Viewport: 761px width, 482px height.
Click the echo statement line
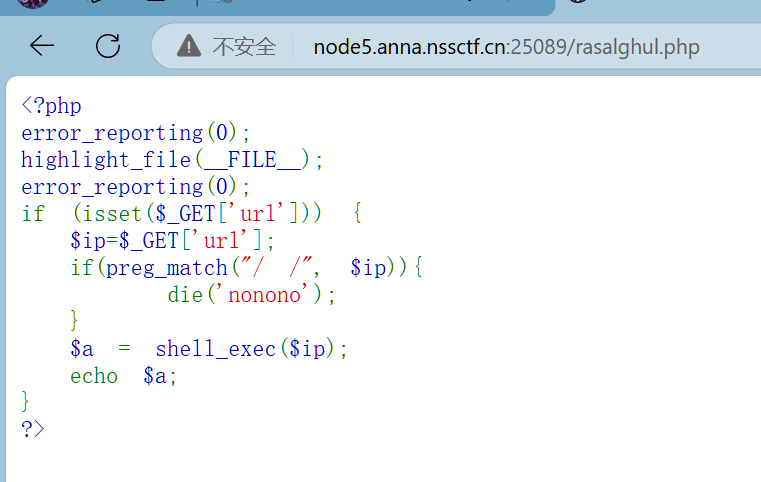point(118,376)
